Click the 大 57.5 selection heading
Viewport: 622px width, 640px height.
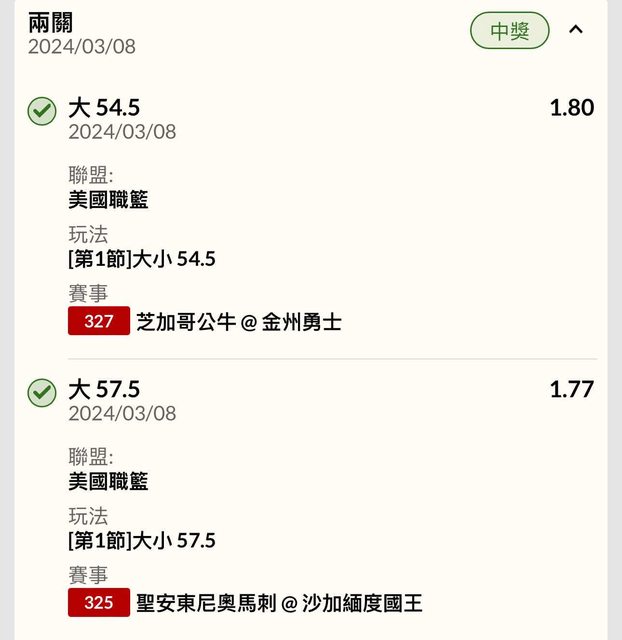(103, 390)
